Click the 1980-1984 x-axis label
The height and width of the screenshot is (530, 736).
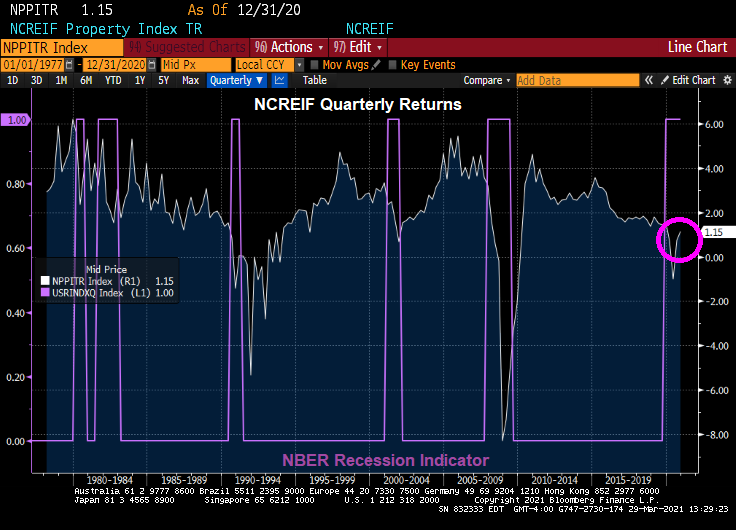(x=110, y=480)
